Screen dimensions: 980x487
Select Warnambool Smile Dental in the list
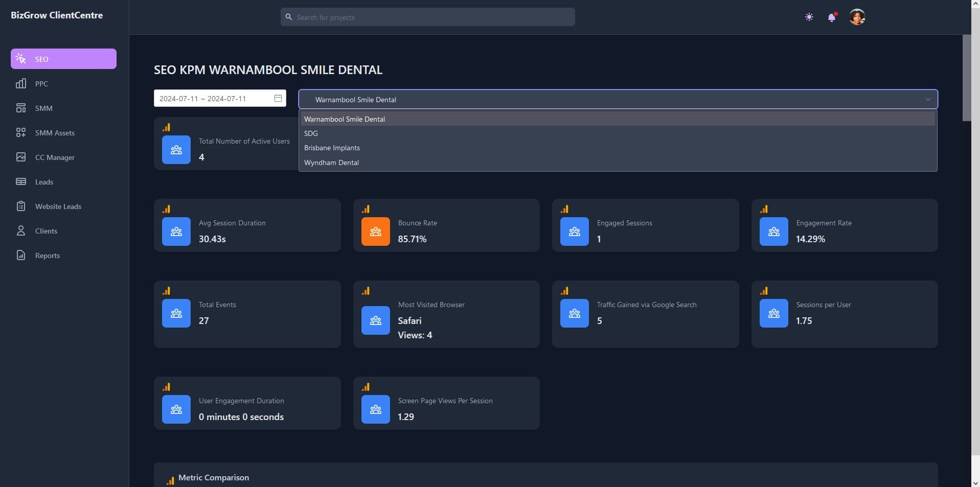click(x=618, y=119)
